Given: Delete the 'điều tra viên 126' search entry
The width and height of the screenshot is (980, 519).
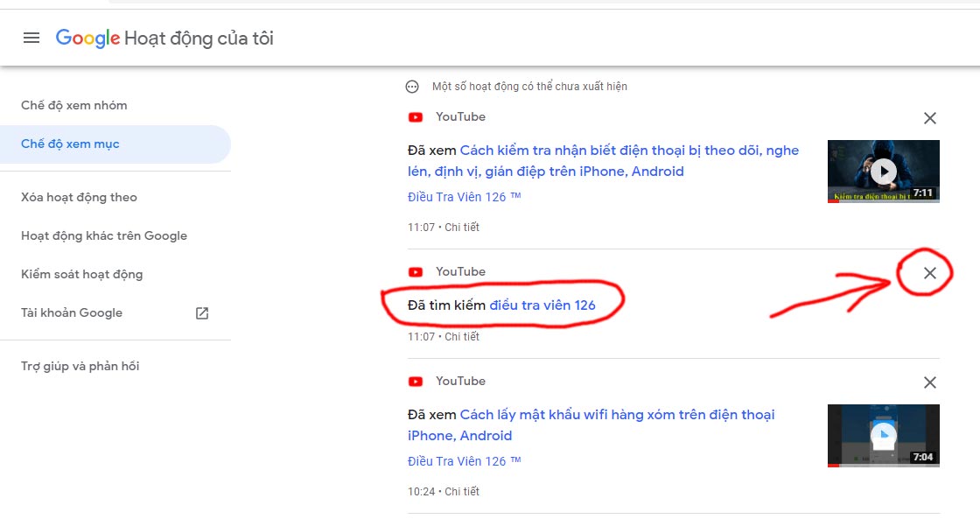Looking at the screenshot, I should click(930, 273).
